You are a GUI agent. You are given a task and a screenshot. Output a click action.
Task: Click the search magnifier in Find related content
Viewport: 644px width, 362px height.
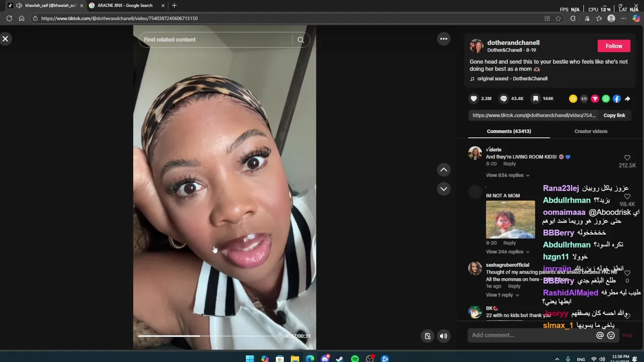coord(300,40)
